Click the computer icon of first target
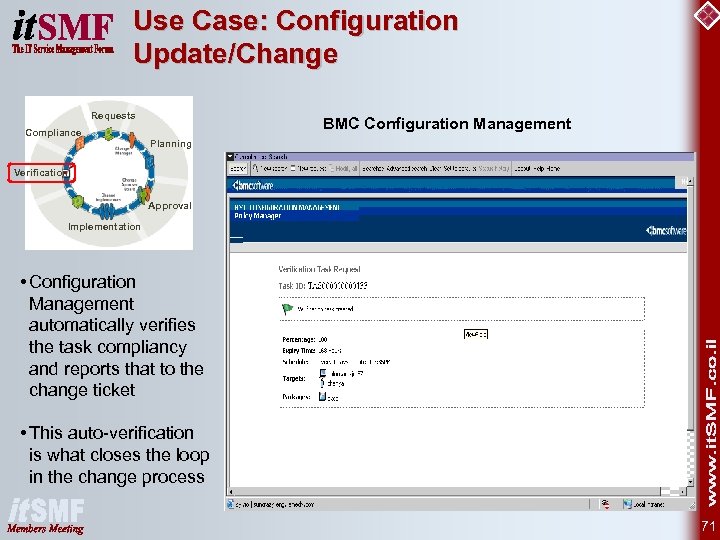Screen dimensions: 720x540 point(323,373)
